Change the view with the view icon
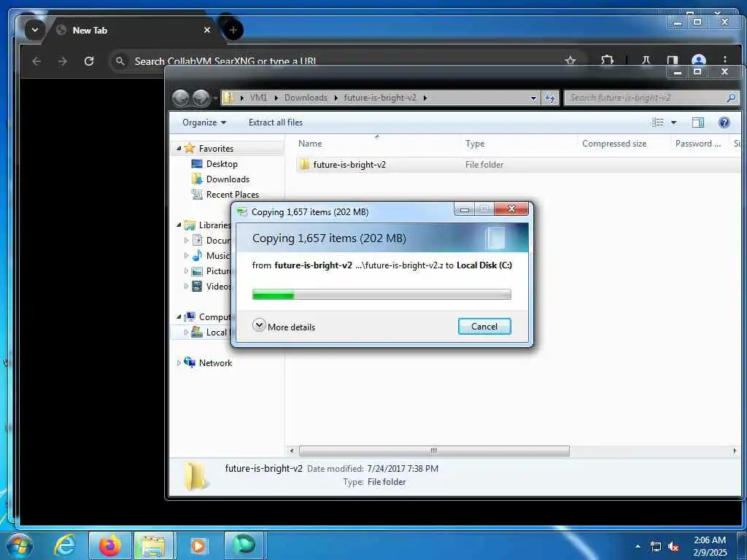 click(x=658, y=122)
